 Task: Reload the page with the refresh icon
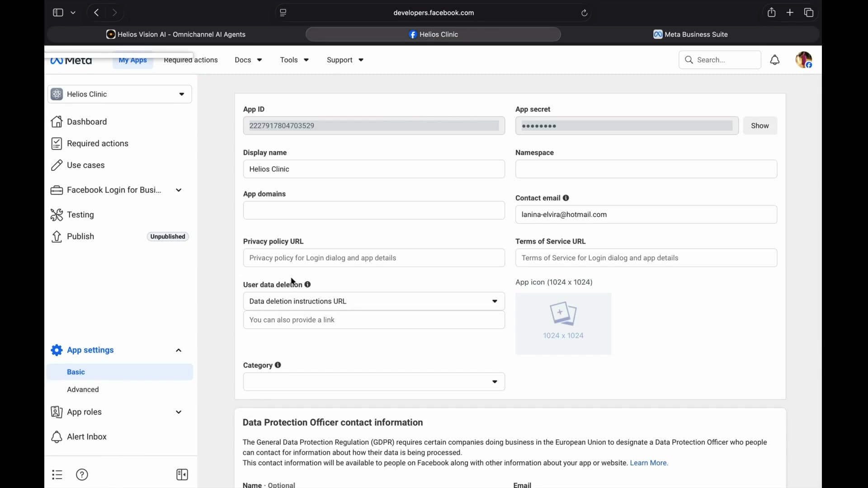pos(585,13)
